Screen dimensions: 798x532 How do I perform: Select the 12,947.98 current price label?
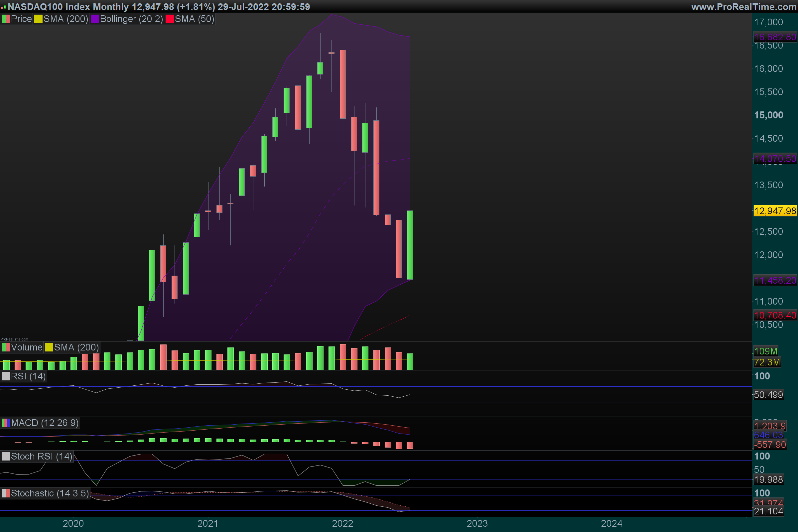(x=775, y=211)
